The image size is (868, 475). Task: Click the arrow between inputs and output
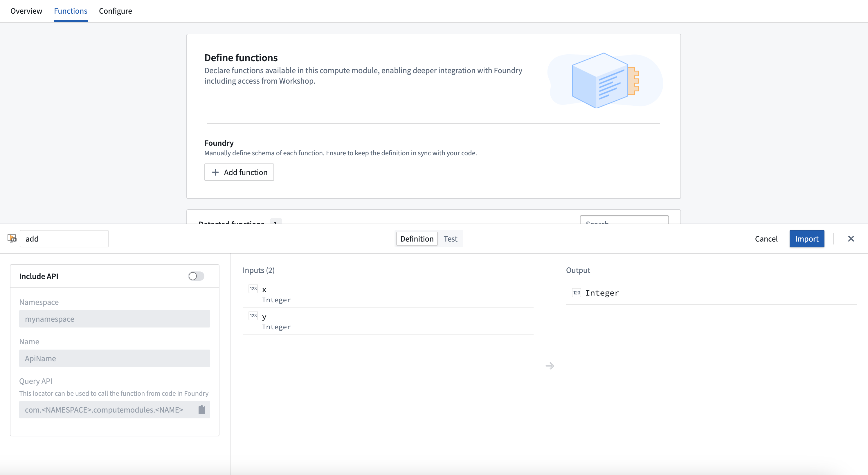click(x=550, y=366)
